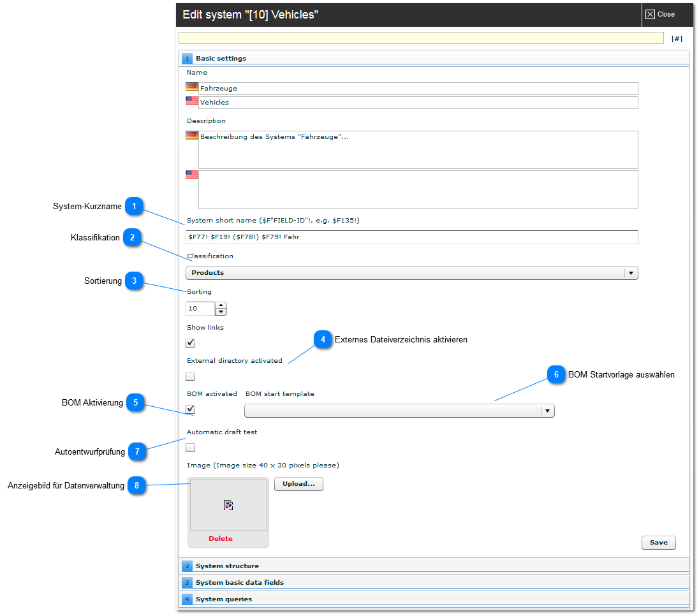Image resolution: width=699 pixels, height=616 pixels.
Task: Open the Classification dropdown showing Products
Action: [412, 273]
